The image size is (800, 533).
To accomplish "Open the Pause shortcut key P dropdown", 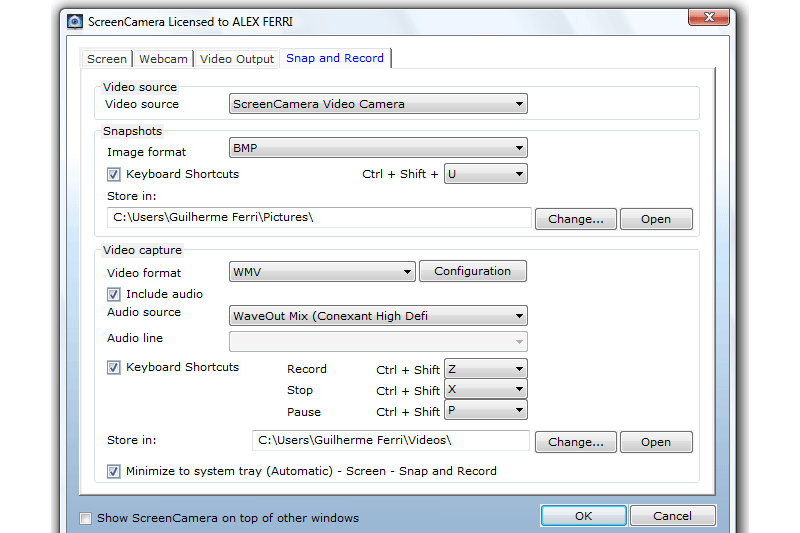I will click(486, 410).
